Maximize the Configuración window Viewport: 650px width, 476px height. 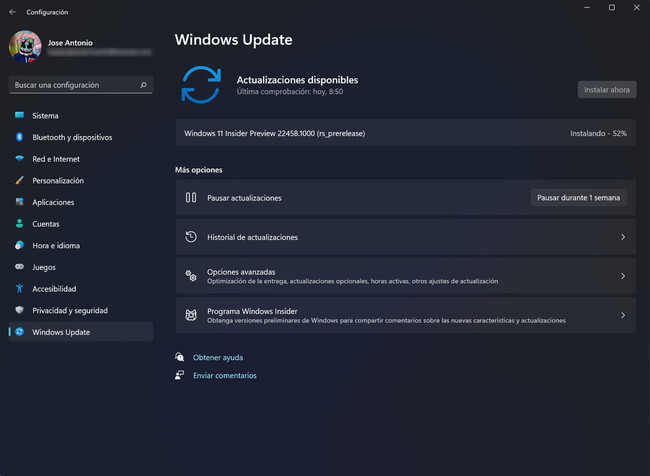612,7
